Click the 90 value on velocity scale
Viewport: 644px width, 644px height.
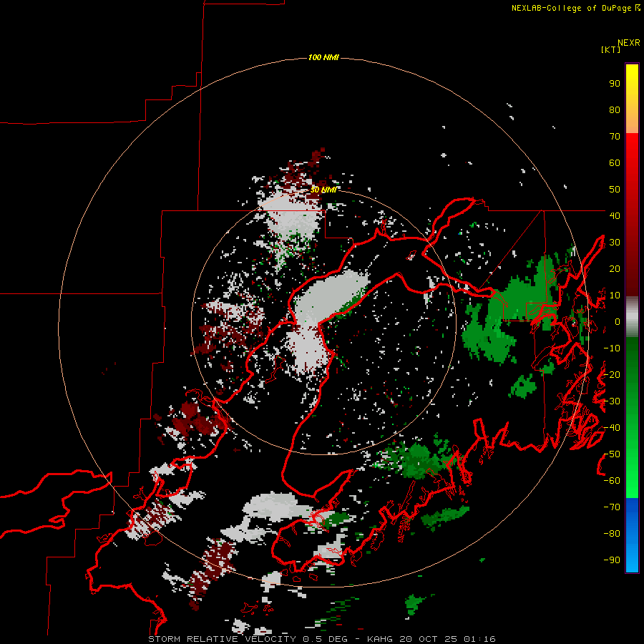pyautogui.click(x=615, y=84)
